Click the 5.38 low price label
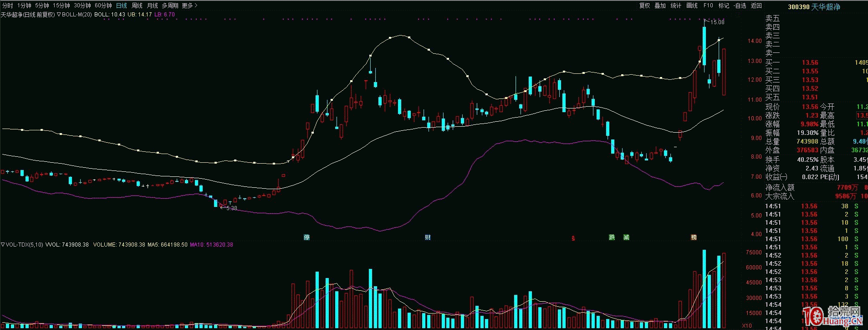 [x=231, y=208]
